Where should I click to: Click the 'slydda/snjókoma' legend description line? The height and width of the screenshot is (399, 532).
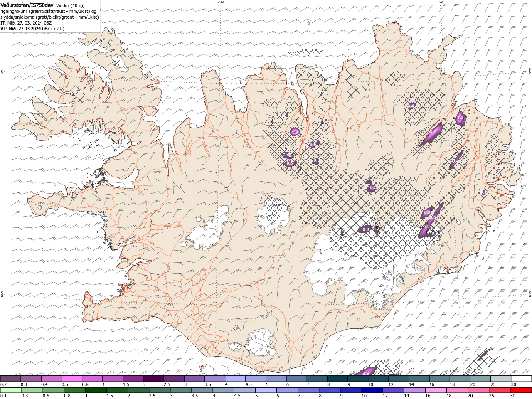coord(50,17)
